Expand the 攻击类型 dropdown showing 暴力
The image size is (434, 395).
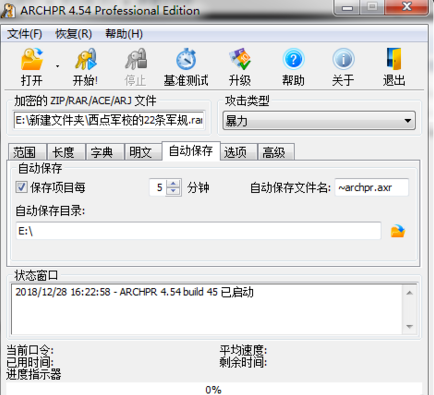tap(319, 120)
